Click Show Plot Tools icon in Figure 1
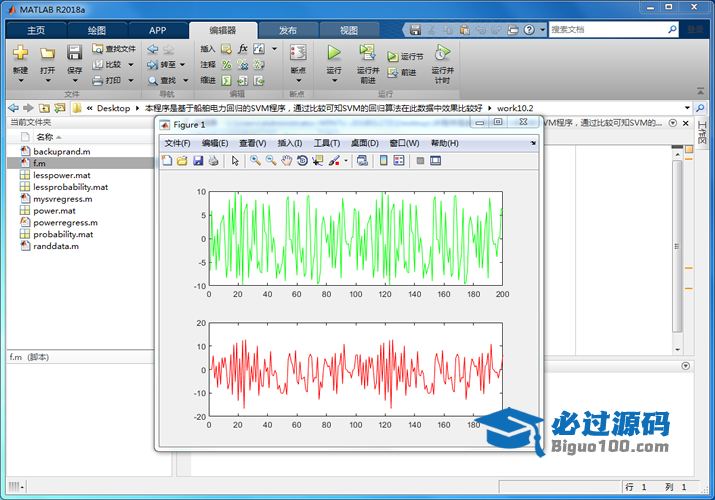 click(x=435, y=160)
